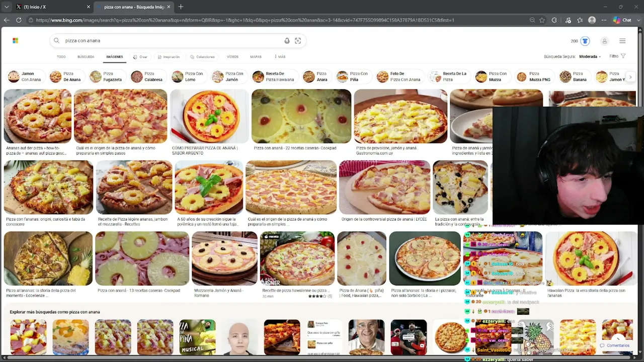Open visual search with the camera icon

pos(298,41)
